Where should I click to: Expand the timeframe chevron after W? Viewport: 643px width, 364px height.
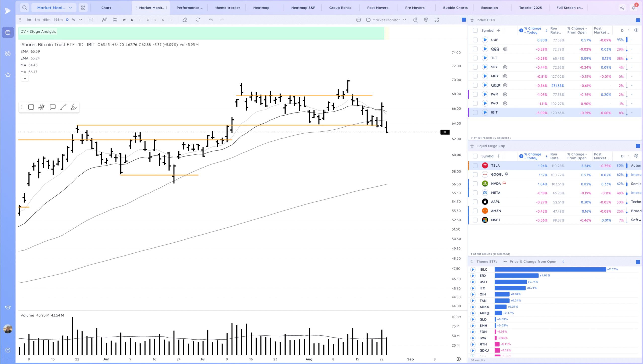click(81, 20)
